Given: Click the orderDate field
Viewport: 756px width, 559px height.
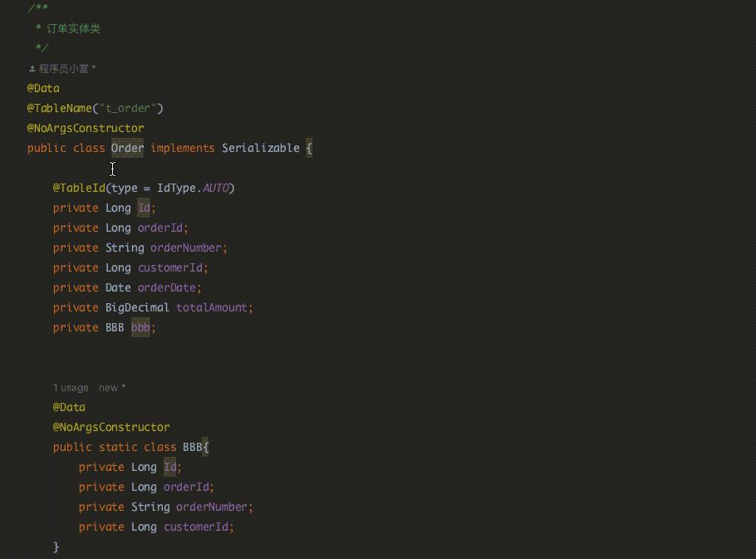Looking at the screenshot, I should 167,287.
